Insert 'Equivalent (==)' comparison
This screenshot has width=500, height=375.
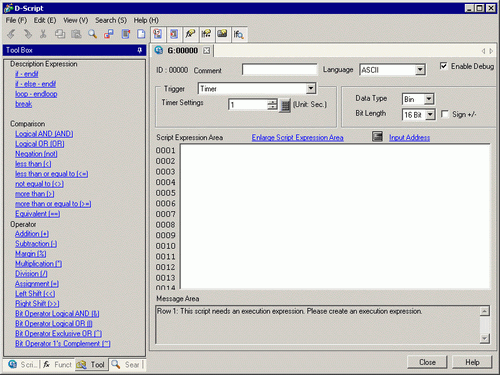(x=37, y=214)
